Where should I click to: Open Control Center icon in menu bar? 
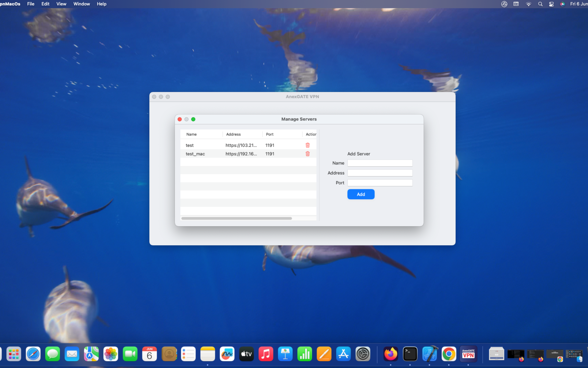pos(551,4)
